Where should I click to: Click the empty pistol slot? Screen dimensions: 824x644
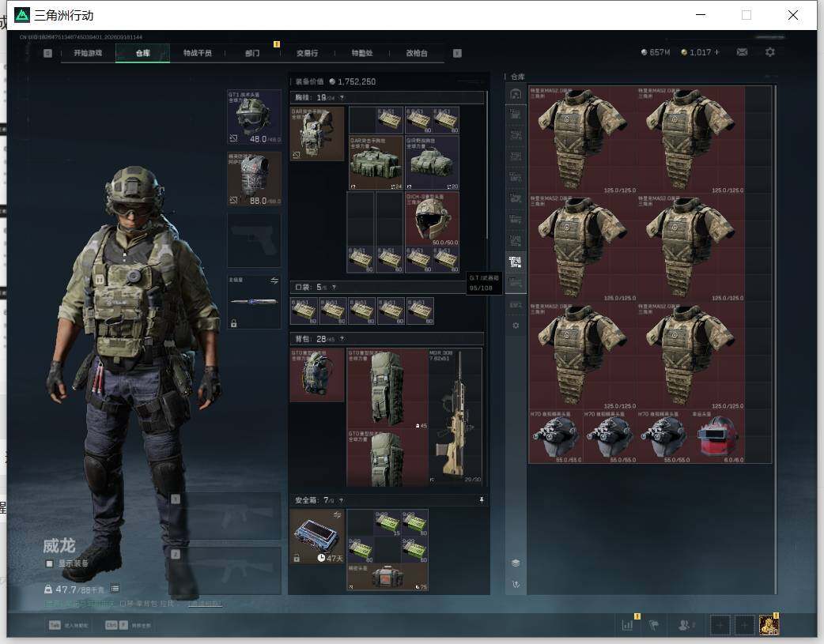click(254, 240)
